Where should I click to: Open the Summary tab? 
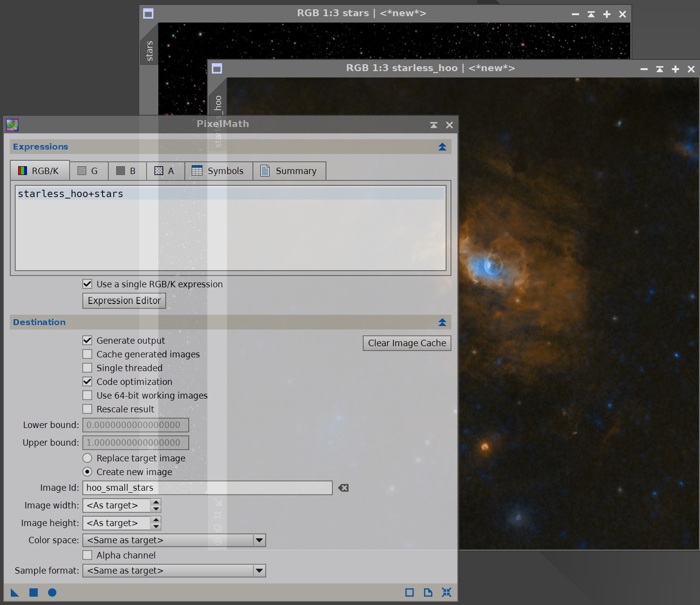click(x=289, y=171)
